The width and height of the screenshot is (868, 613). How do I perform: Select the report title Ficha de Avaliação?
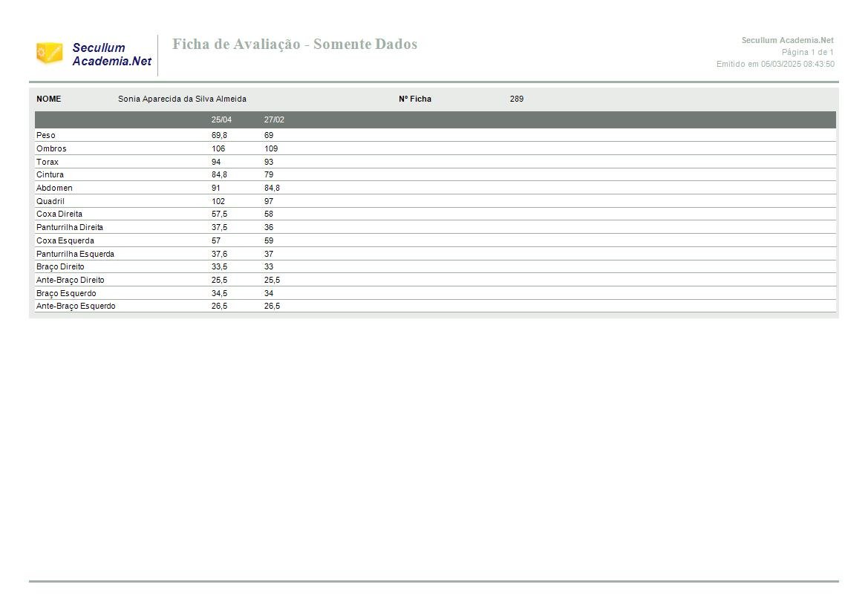(x=295, y=45)
